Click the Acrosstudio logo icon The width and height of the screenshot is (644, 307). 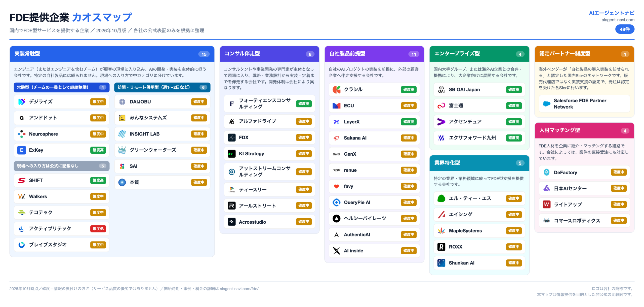pyautogui.click(x=232, y=222)
